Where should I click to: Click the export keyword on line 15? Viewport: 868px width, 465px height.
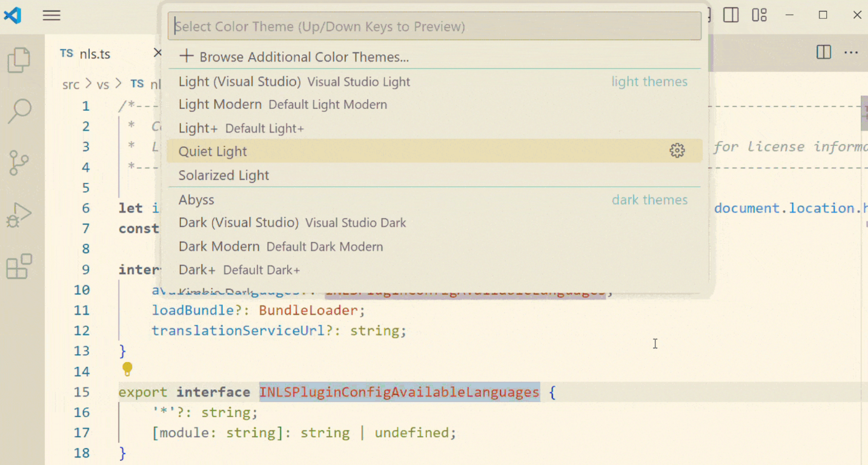pos(143,392)
